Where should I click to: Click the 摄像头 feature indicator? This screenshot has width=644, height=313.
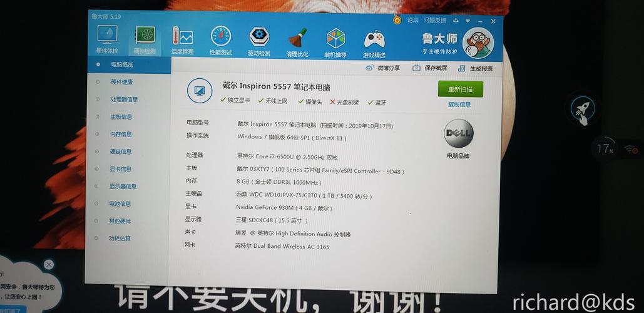point(310,101)
